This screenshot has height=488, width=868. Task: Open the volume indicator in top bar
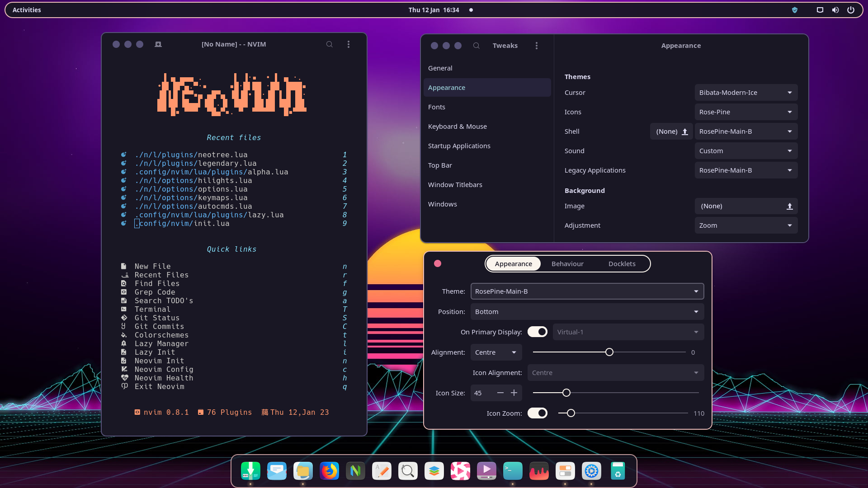835,10
